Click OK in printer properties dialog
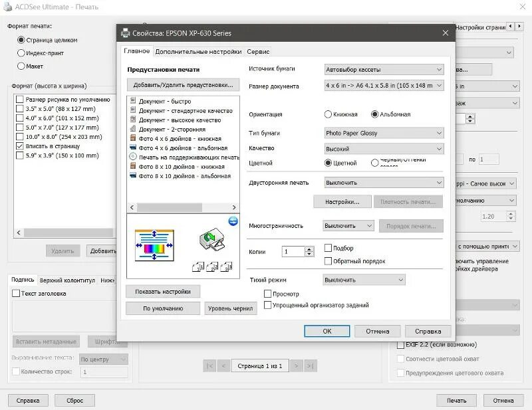 click(x=327, y=332)
